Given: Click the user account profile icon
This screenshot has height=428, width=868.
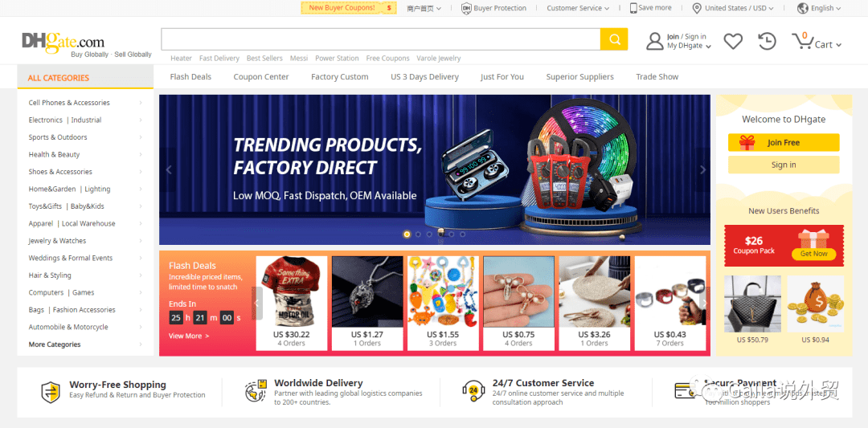Looking at the screenshot, I should [655, 41].
